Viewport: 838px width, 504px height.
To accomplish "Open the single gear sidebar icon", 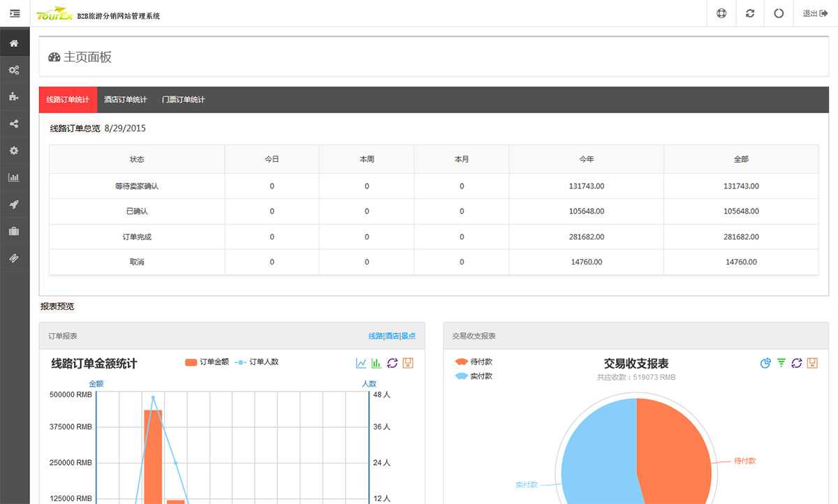I will coord(14,151).
